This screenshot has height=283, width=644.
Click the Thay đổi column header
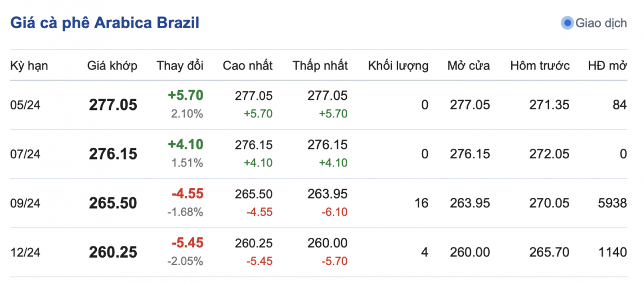(x=180, y=65)
